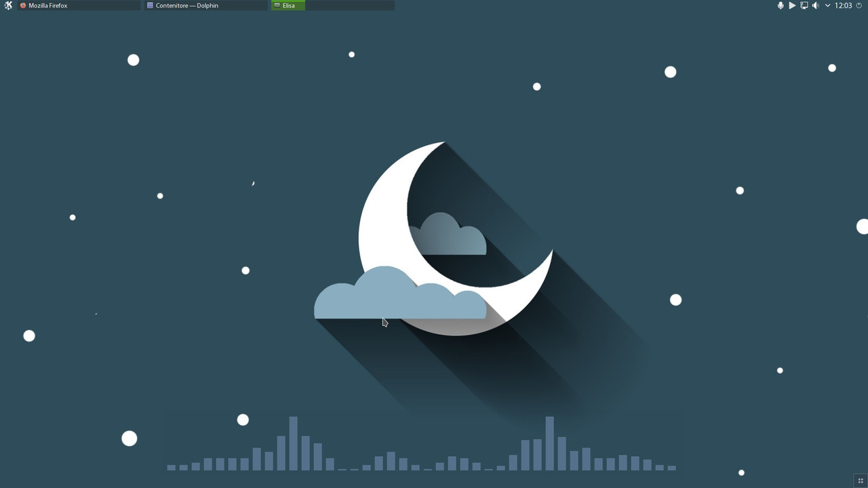Image resolution: width=868 pixels, height=488 pixels.
Task: Click the desktop toolbox button bottom corner
Action: pos(861,481)
